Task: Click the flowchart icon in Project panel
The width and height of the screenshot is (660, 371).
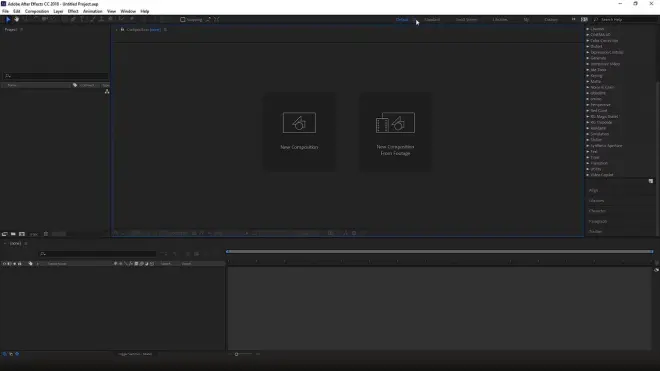Action: [107, 91]
